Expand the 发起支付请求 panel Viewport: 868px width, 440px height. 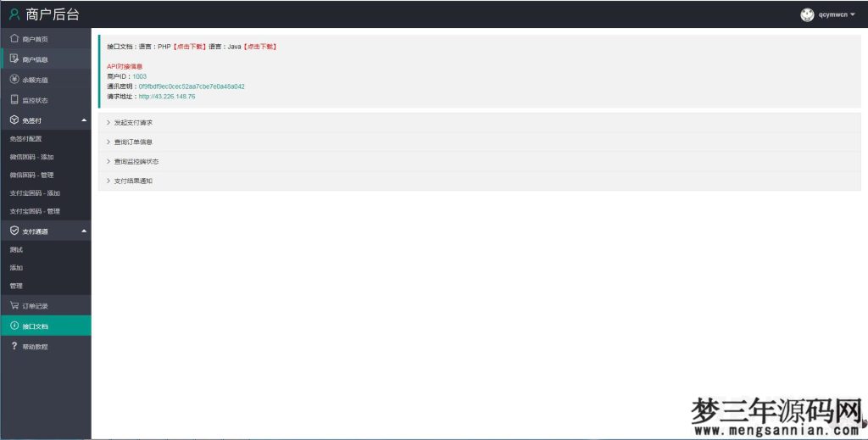(133, 123)
